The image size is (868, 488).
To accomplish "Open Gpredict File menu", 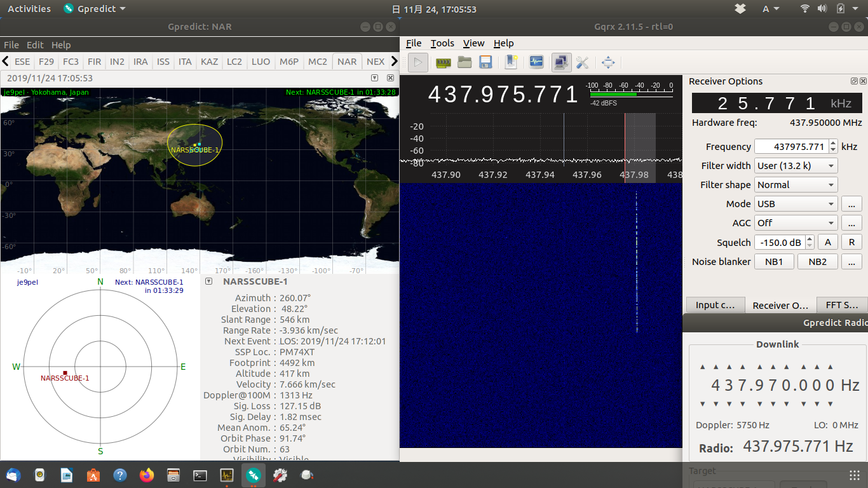I will [x=11, y=45].
